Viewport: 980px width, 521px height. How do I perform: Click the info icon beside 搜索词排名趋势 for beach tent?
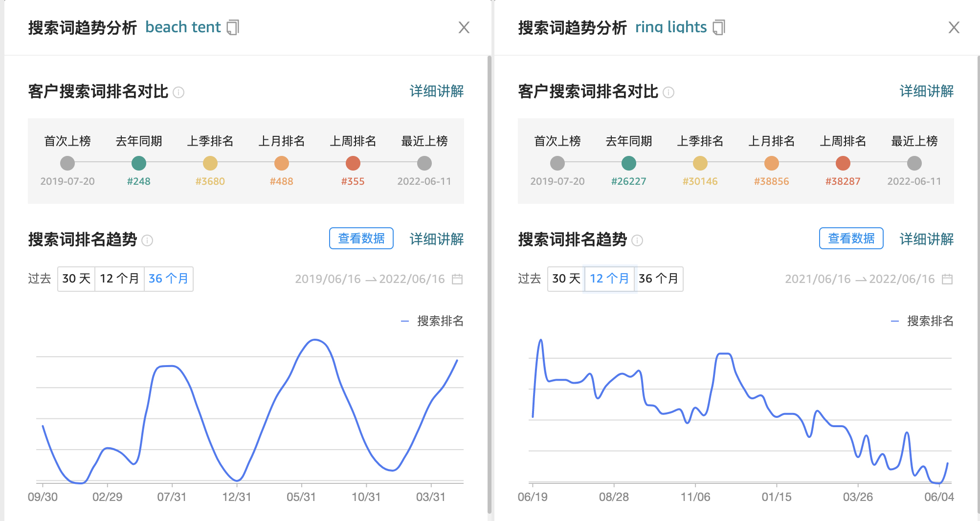[x=147, y=240]
